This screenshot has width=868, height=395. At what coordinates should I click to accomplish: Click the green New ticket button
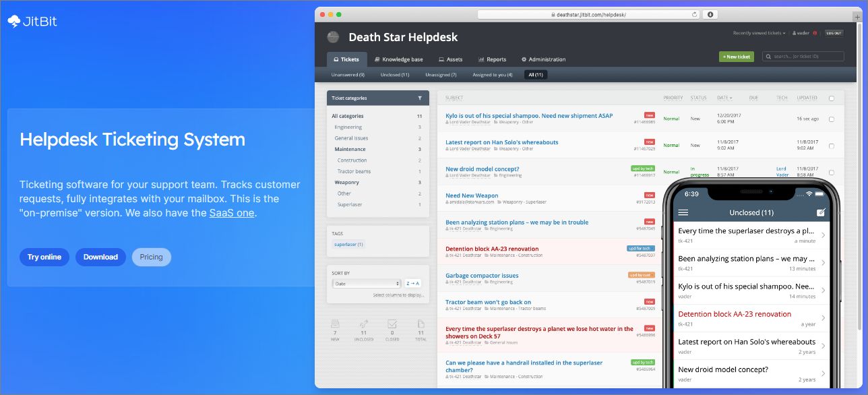pyautogui.click(x=737, y=57)
